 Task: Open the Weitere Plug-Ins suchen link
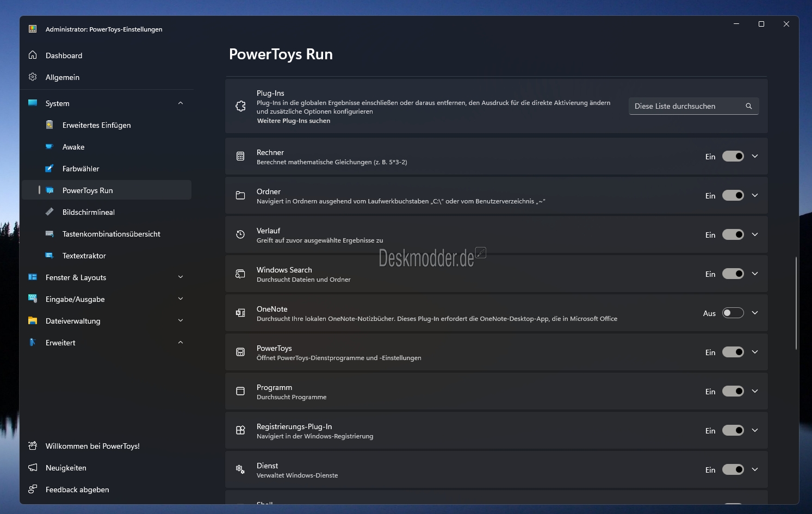[x=294, y=121]
